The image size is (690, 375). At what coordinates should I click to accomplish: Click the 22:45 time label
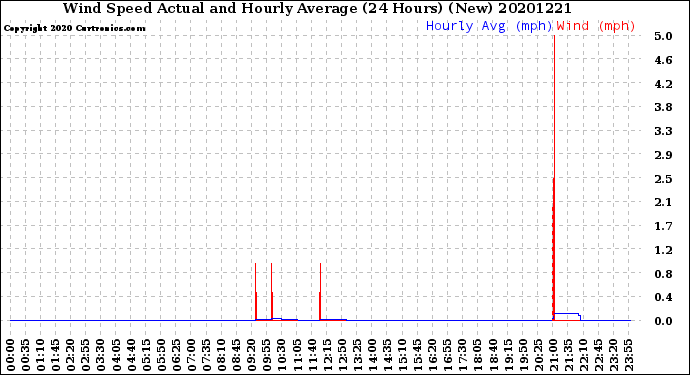point(600,355)
